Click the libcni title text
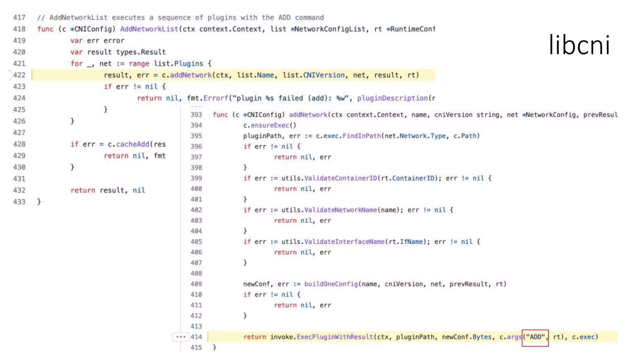The height and width of the screenshot is (362, 644). (579, 45)
